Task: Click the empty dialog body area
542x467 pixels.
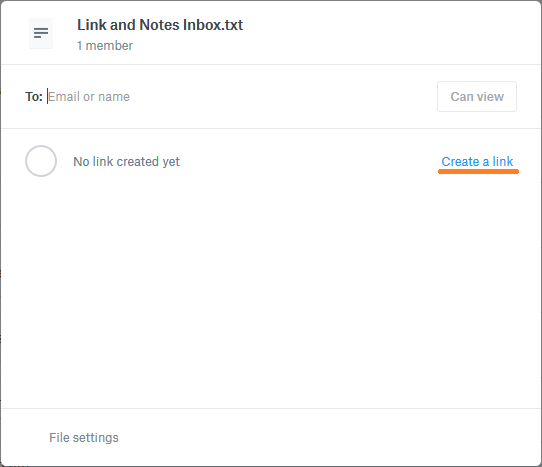Action: (271, 294)
